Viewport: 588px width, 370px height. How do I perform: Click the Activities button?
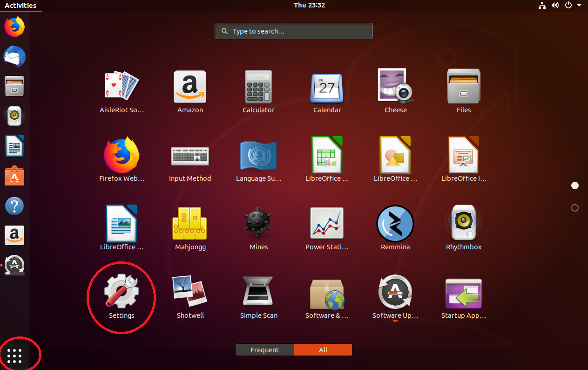[20, 6]
